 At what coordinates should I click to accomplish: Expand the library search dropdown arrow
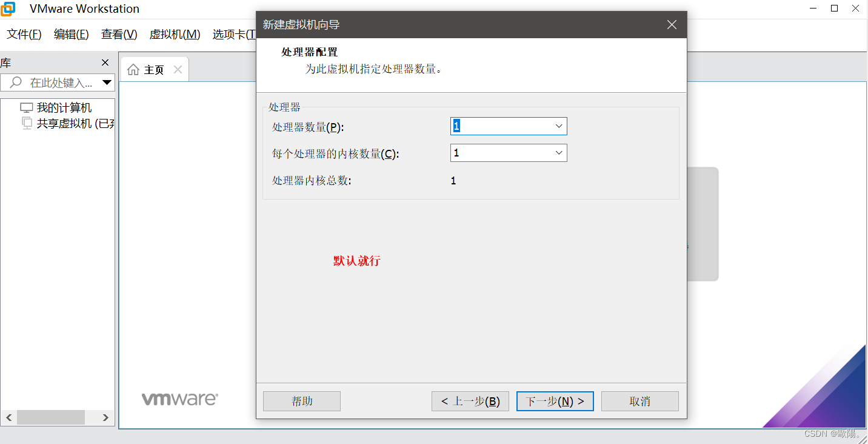107,82
